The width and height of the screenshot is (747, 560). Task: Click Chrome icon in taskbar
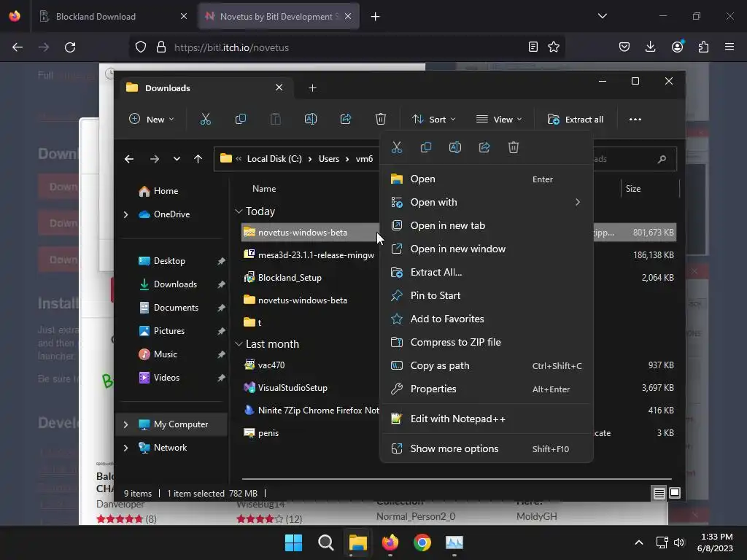pos(422,542)
